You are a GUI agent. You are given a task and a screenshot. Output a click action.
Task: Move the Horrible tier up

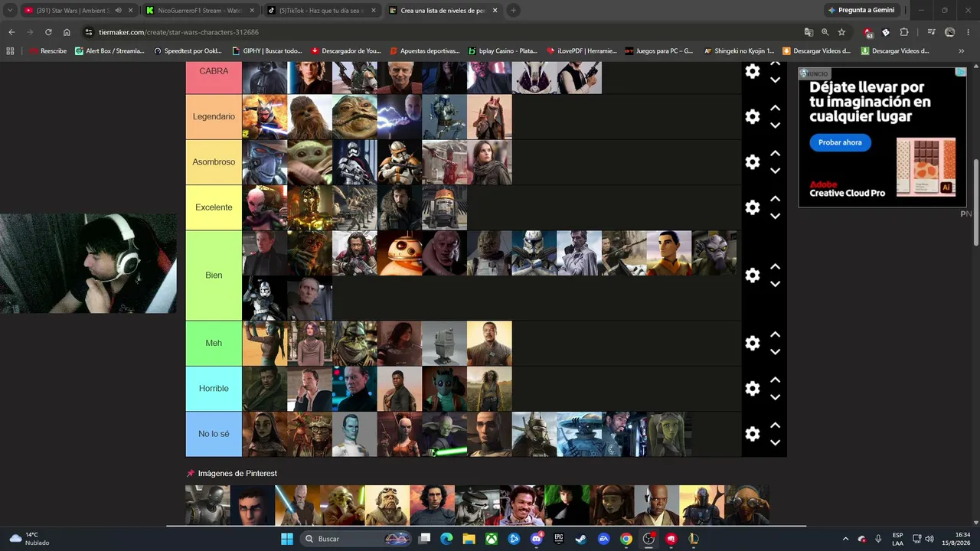[775, 380]
